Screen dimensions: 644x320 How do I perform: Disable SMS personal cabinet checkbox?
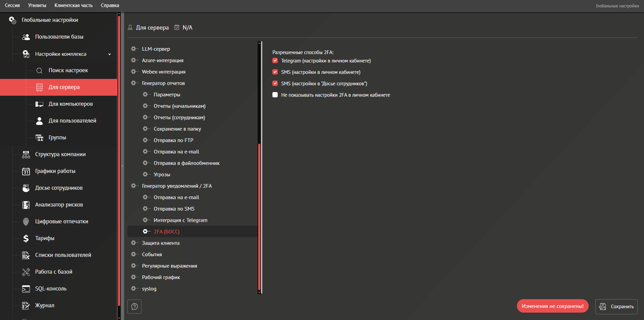pyautogui.click(x=275, y=72)
